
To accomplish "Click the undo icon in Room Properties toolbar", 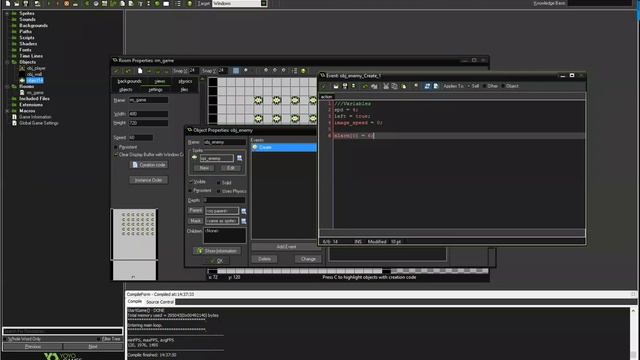I will pos(128,71).
